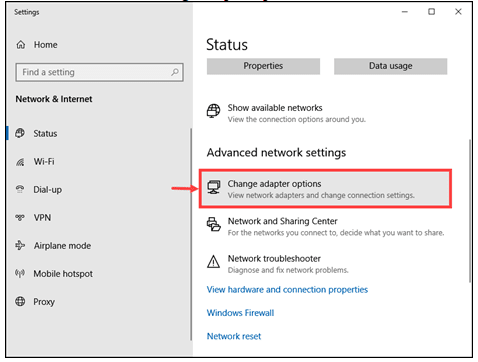This screenshot has height=362, width=478.
Task: Click the main content vertical scrollbar
Action: [x=470, y=211]
